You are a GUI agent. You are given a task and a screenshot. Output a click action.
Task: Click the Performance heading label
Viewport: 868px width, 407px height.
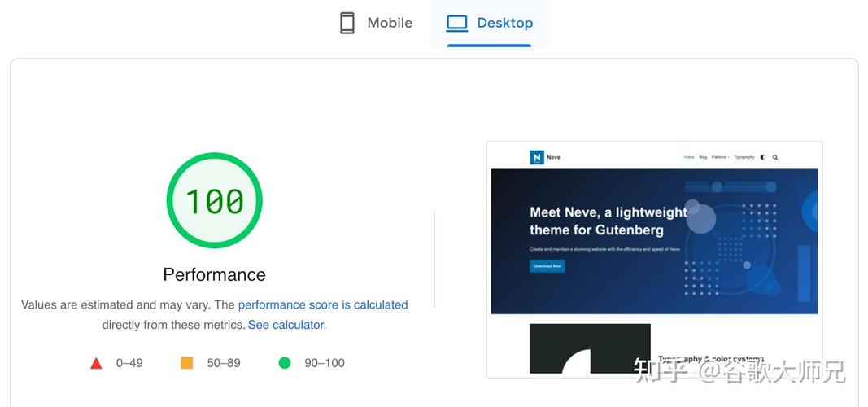pyautogui.click(x=214, y=274)
